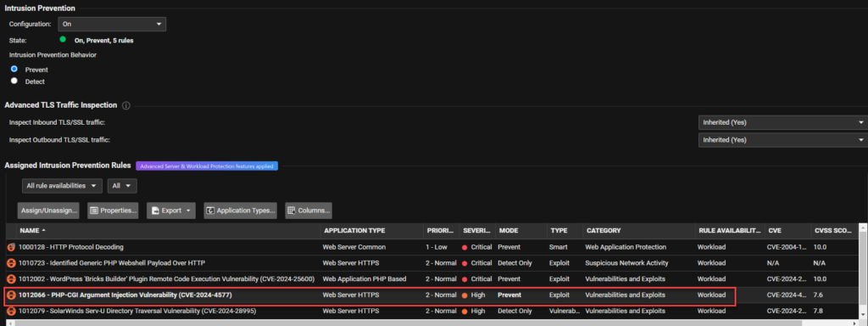Click the 7.8 CVSS score cell
Screen dimensions: 868x326
pyautogui.click(x=818, y=311)
